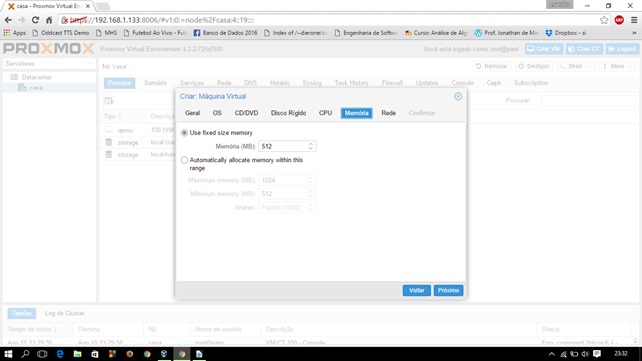Open Microsoft Edge from taskbar

pyautogui.click(x=60, y=354)
